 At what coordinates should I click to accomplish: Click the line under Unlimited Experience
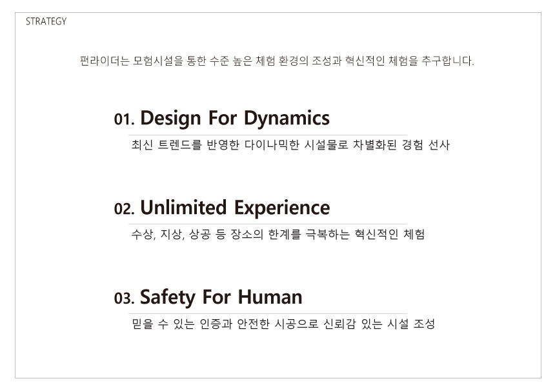[x=268, y=224]
